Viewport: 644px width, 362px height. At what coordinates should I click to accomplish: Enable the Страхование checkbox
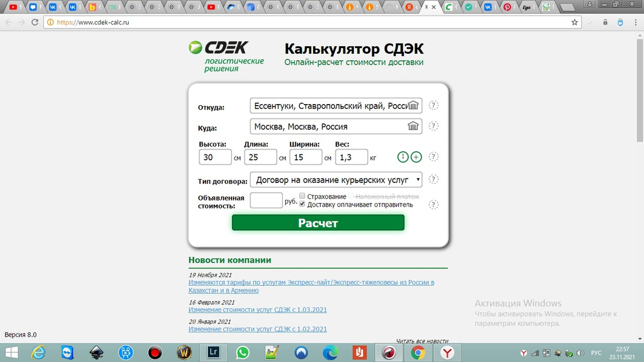[302, 196]
